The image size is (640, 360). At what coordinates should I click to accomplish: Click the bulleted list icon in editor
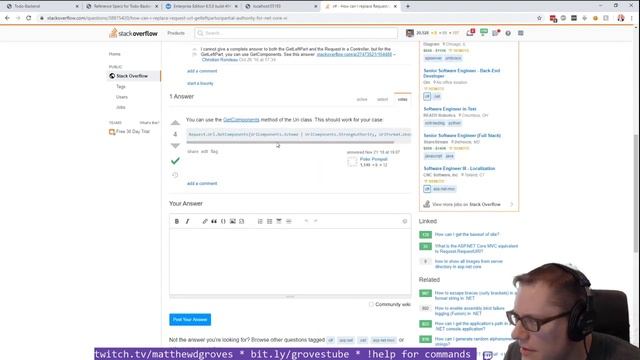click(x=269, y=221)
